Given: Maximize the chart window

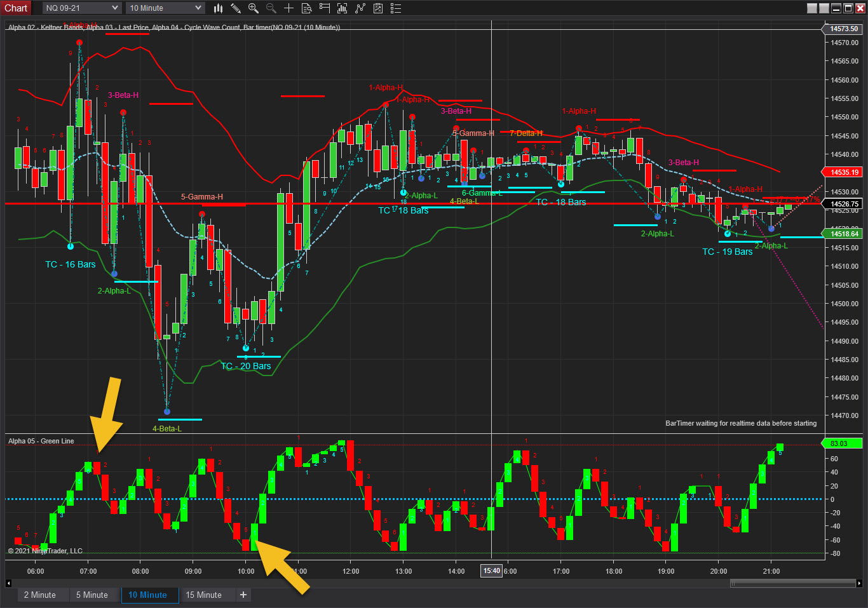Looking at the screenshot, I should [x=848, y=8].
